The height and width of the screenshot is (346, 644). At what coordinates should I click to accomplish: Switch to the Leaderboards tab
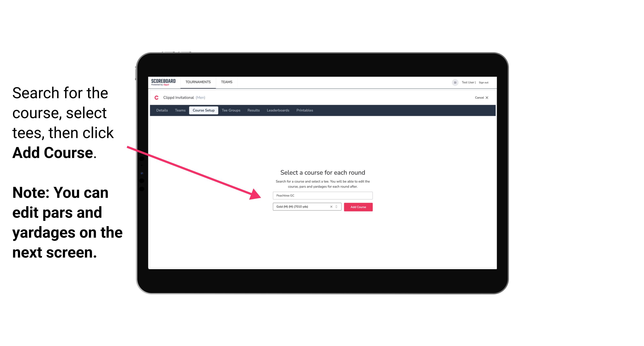(278, 110)
